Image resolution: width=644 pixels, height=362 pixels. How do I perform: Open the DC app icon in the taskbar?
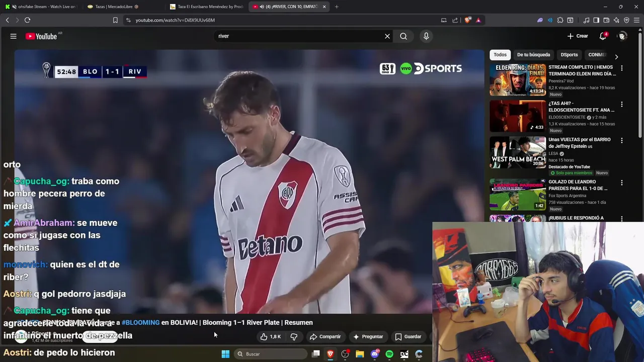pyautogui.click(x=404, y=354)
